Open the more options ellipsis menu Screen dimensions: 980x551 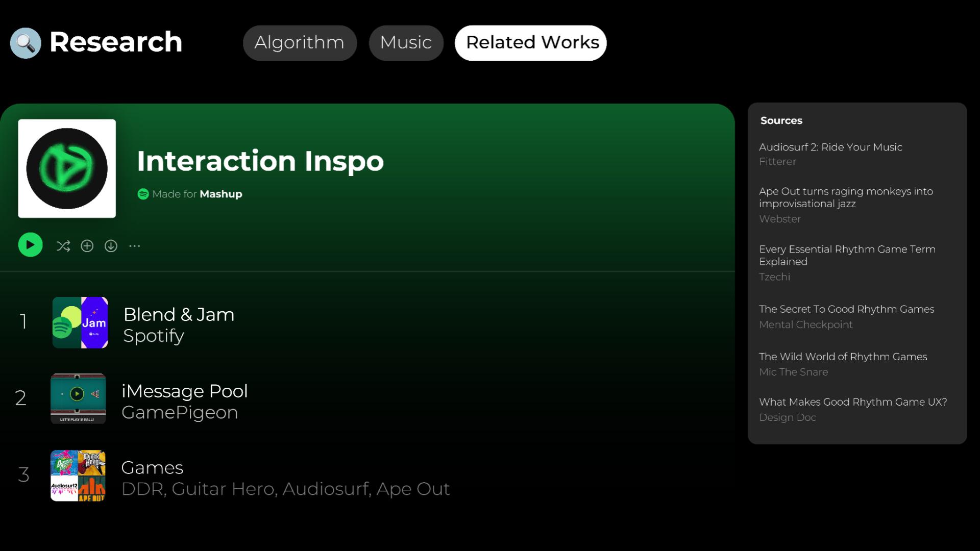click(135, 246)
